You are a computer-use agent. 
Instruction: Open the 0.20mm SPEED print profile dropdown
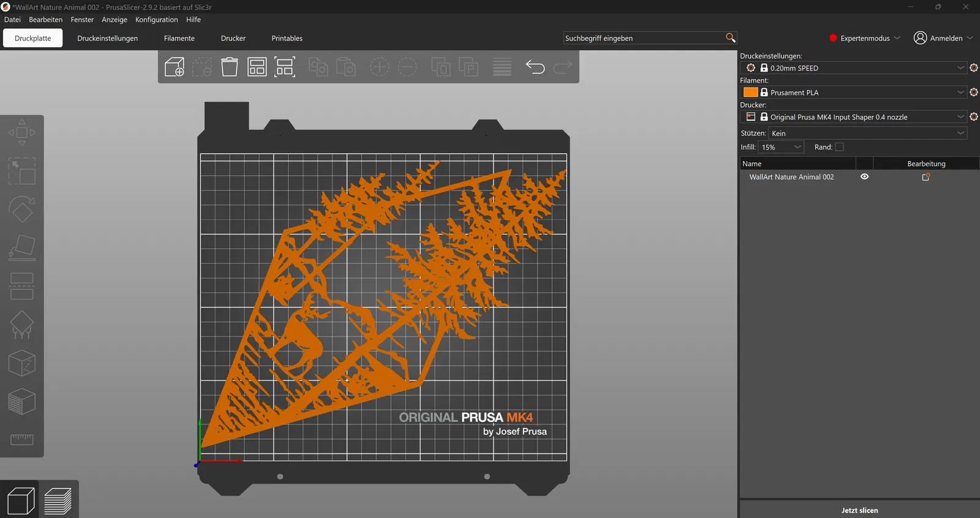click(854, 68)
